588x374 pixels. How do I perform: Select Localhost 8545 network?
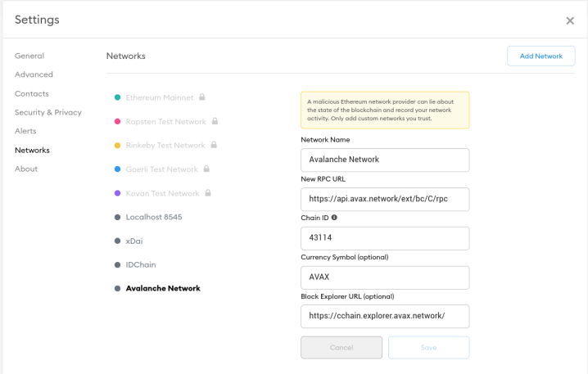pyautogui.click(x=154, y=217)
